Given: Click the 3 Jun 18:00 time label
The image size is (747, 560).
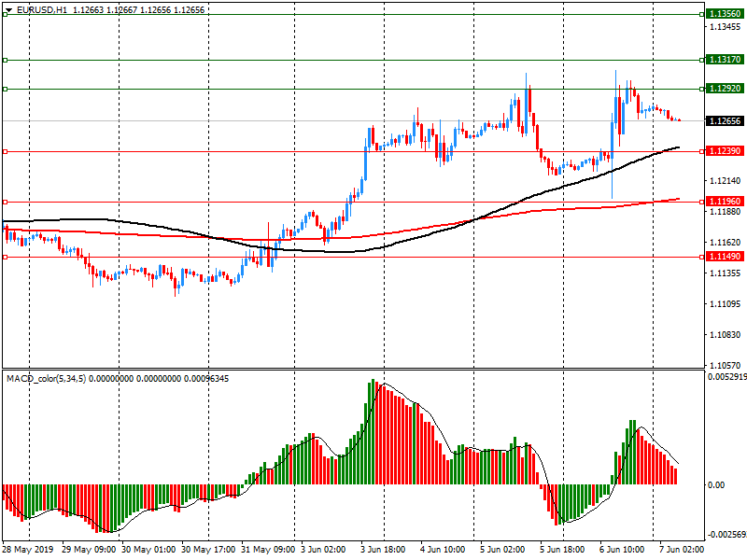Looking at the screenshot, I should 383,550.
